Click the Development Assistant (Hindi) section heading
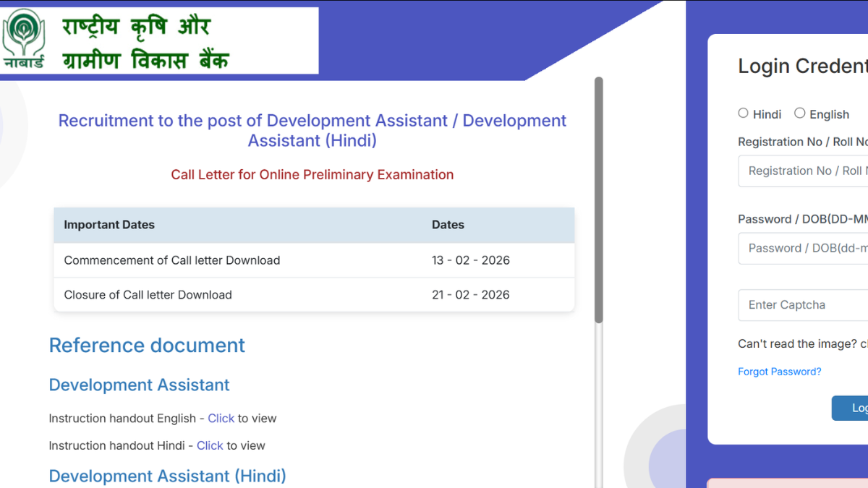The height and width of the screenshot is (488, 868). coord(167,476)
